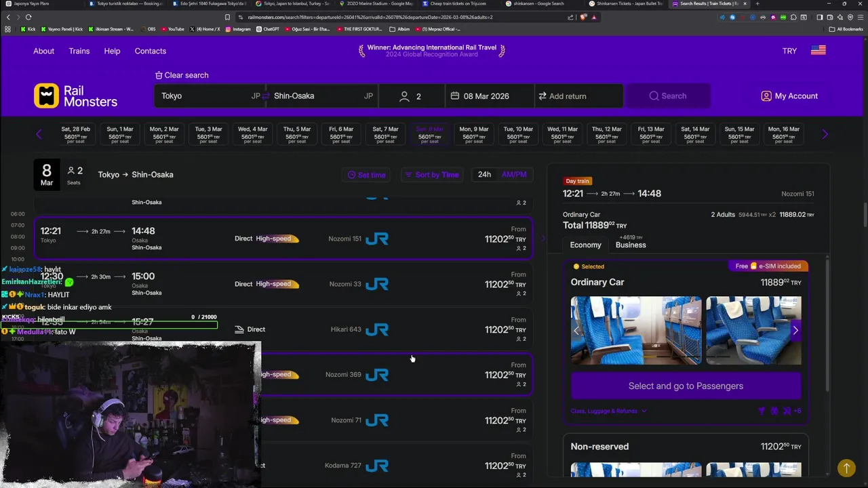Click the US flag language icon
Image resolution: width=868 pixels, height=488 pixels.
[x=818, y=50]
